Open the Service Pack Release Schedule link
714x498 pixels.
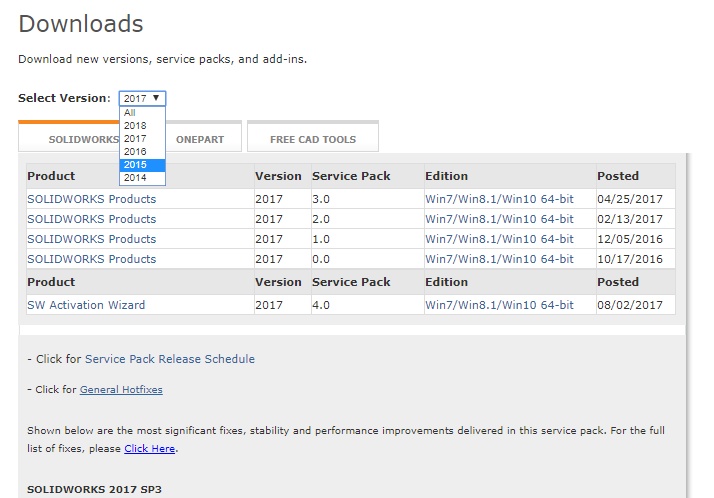[170, 359]
